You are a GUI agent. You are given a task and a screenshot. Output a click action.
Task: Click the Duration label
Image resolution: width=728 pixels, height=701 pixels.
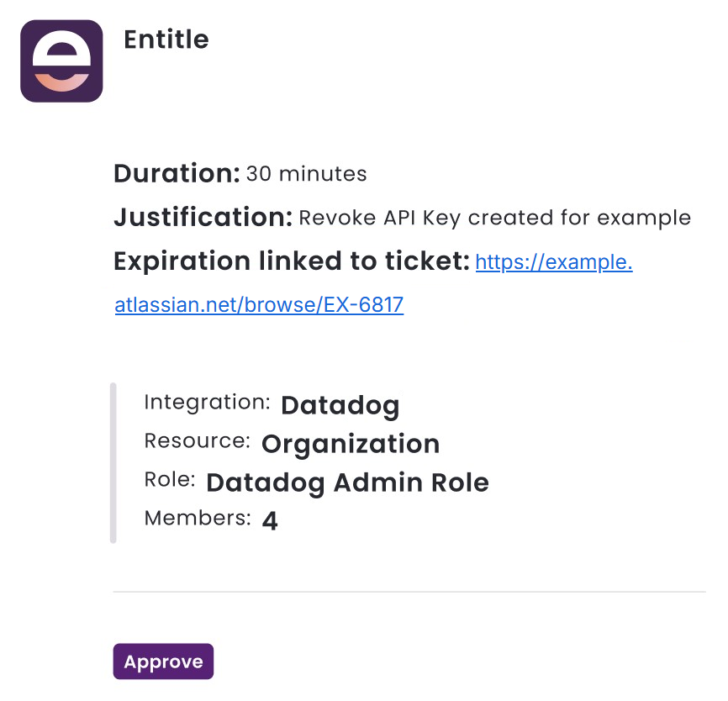[175, 174]
